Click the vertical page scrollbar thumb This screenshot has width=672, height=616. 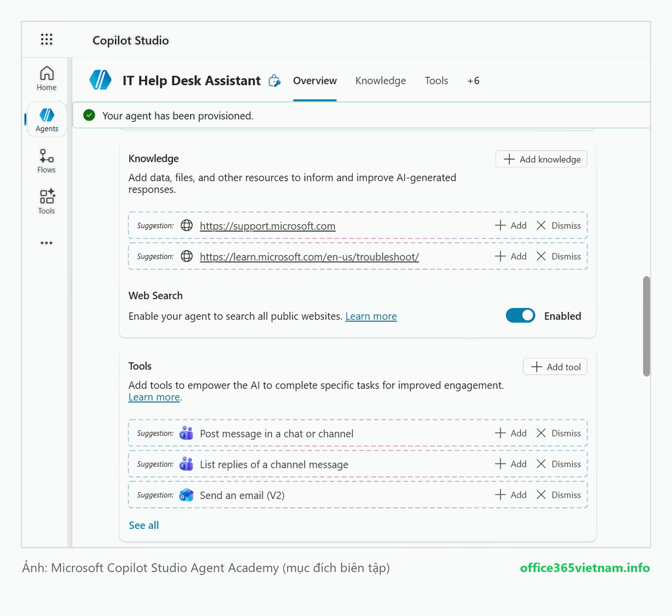[x=647, y=326]
